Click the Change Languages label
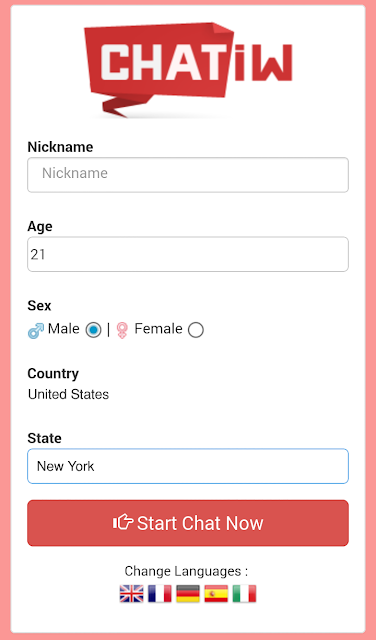The image size is (376, 640). [x=186, y=571]
